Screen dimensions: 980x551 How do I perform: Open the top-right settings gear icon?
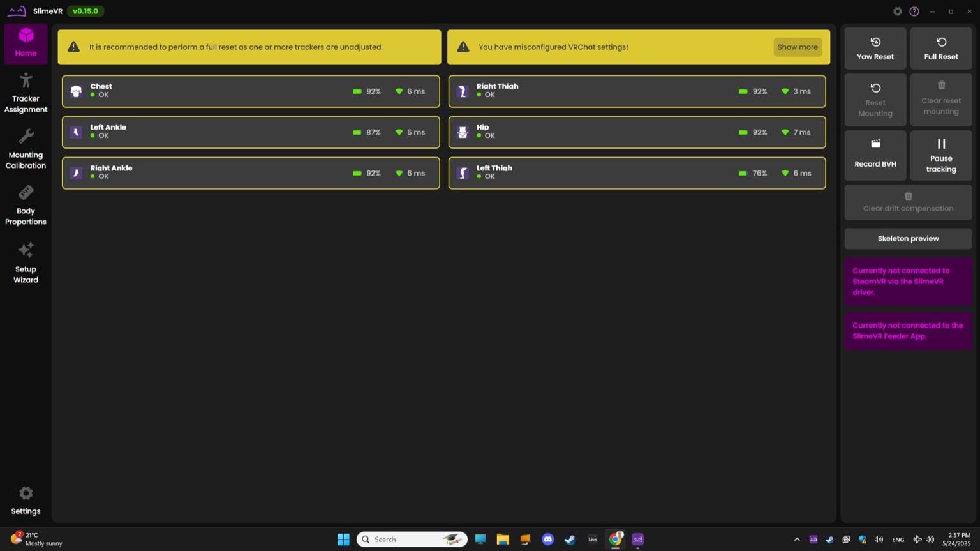898,11
